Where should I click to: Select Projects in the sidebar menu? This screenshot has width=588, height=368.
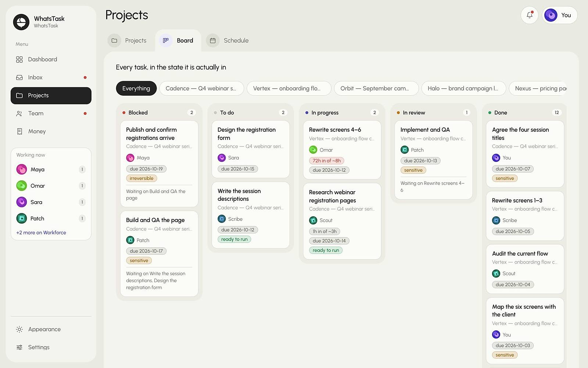coord(51,95)
